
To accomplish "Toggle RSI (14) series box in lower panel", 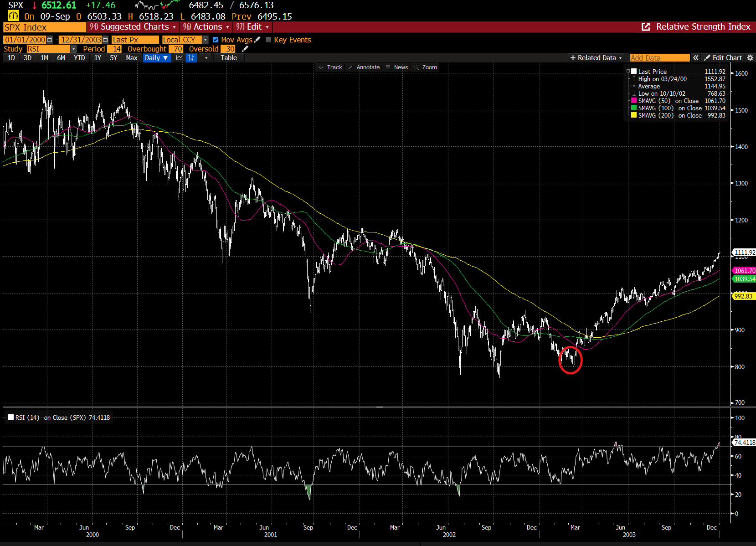I will tap(11, 417).
